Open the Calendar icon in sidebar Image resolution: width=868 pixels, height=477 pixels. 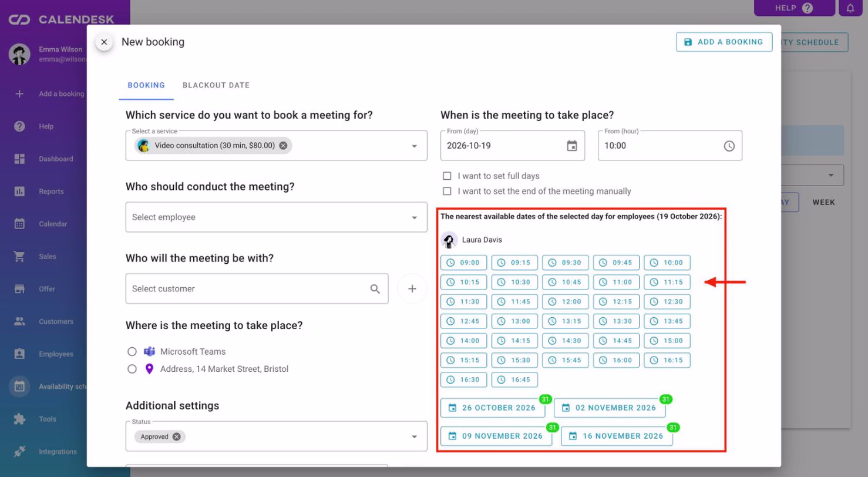(x=19, y=224)
